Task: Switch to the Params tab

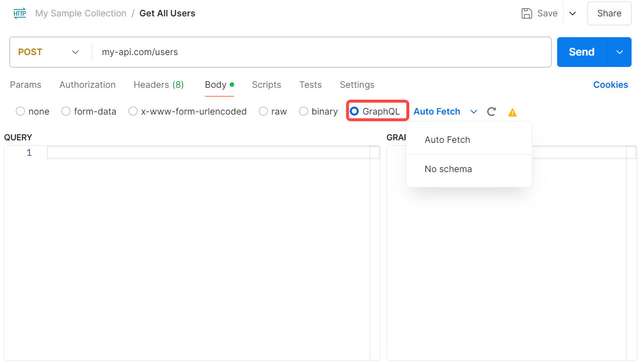Action: (25, 85)
